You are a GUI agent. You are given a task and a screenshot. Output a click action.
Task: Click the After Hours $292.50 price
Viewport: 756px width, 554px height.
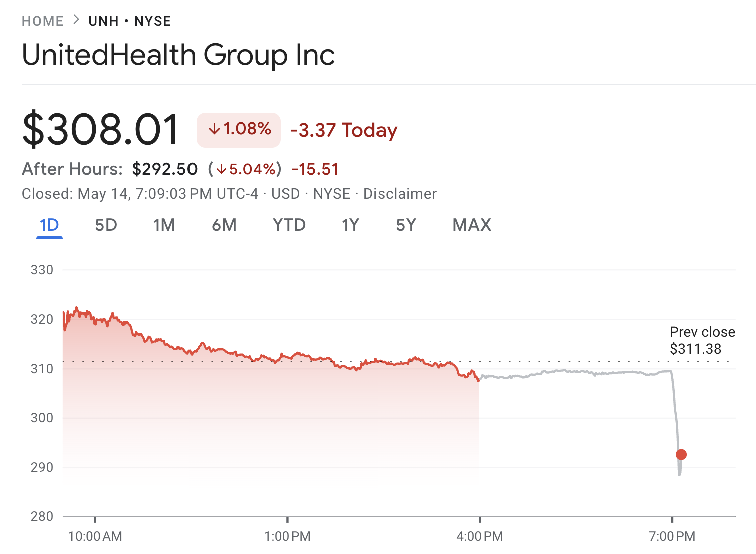(165, 169)
